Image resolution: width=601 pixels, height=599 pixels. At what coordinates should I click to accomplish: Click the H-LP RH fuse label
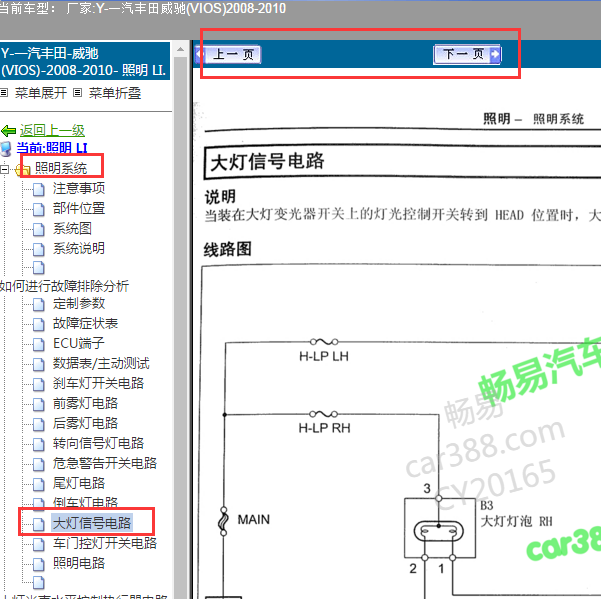coord(325,428)
